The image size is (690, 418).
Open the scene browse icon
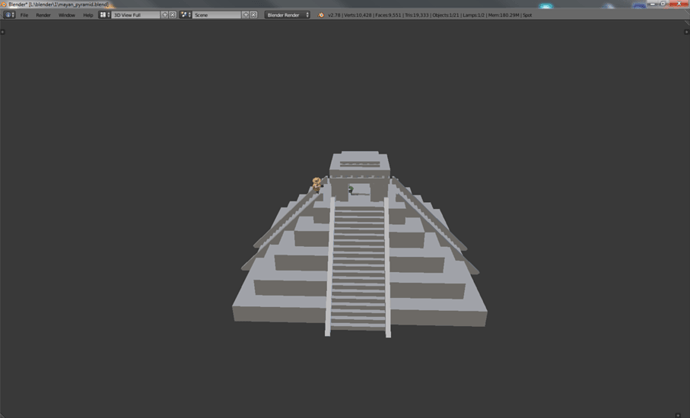(x=185, y=15)
